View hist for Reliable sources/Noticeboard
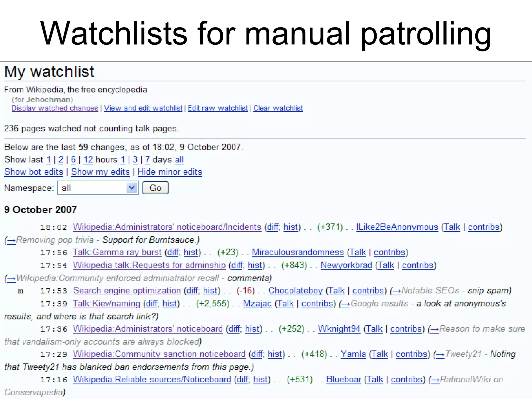This screenshot has height=399, width=532. pos(261,379)
